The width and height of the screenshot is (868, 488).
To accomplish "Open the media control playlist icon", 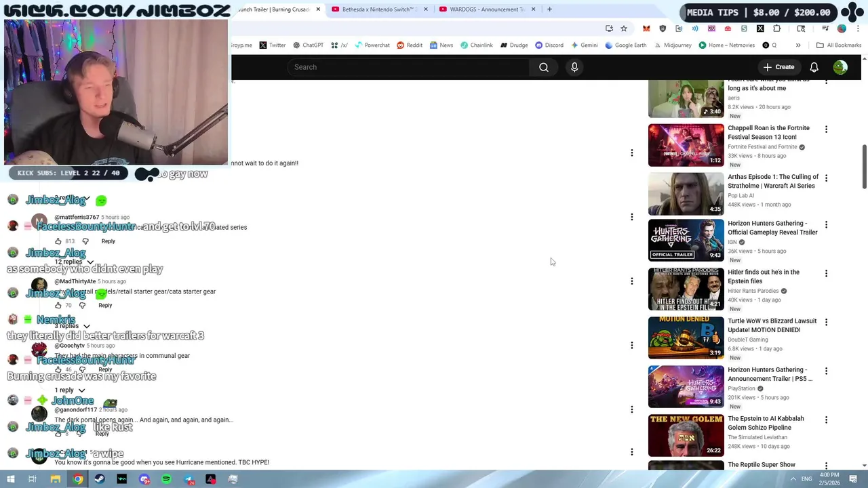I will 825,28.
